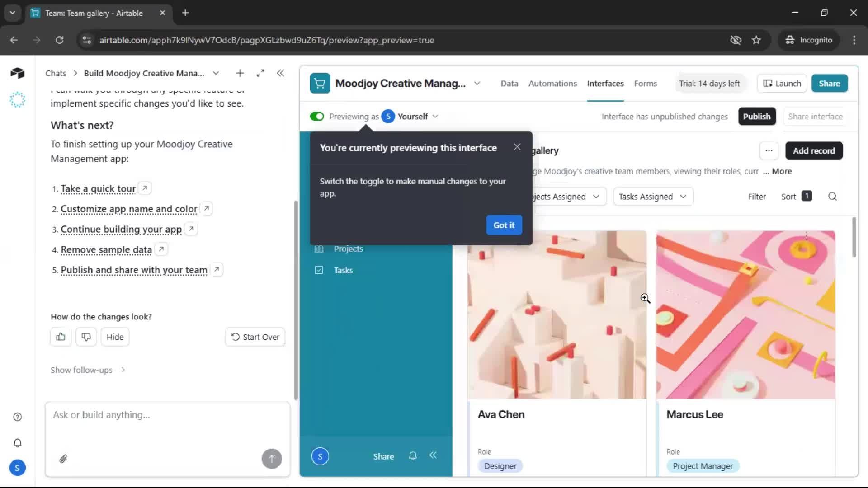Open browser tab list dropdown
Screen dimensions: 868x488
pos(13,13)
